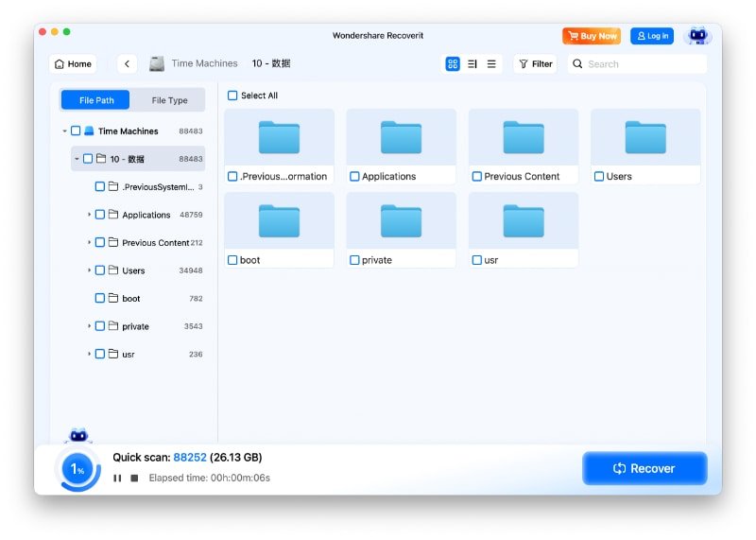Expand the Users tree node
Image resolution: width=756 pixels, height=540 pixels.
coord(89,270)
